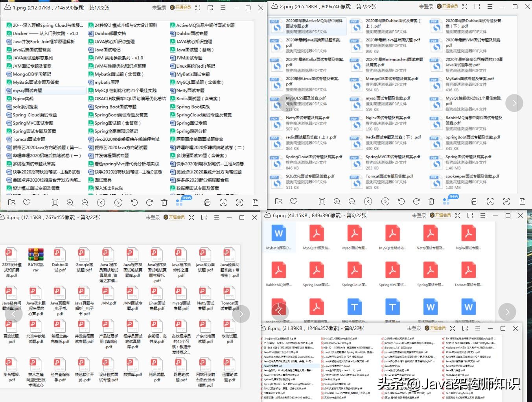Compress file icon at right of 1.png toolbar
The image size is (532, 402).
(256, 203)
